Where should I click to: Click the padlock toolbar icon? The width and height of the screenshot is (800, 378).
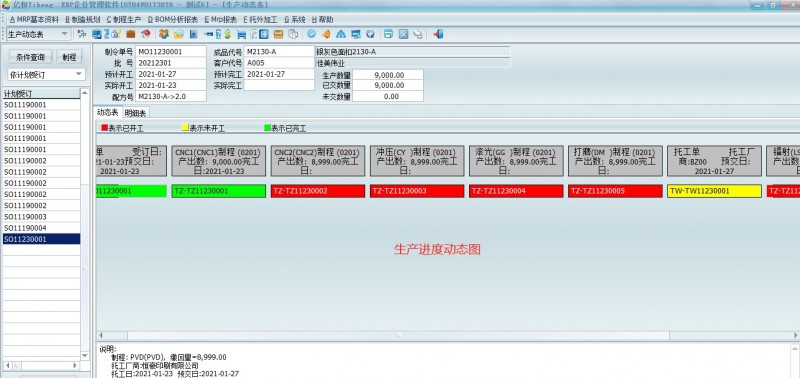click(116, 34)
